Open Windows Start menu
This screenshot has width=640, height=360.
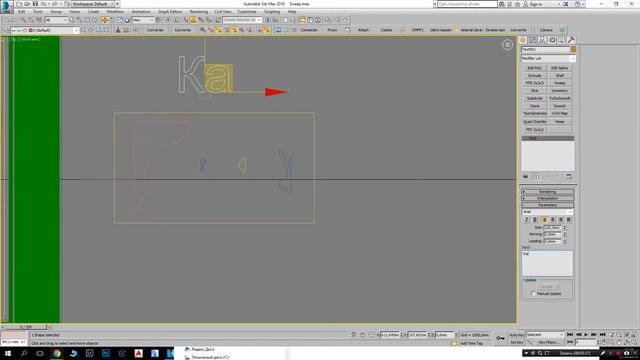pyautogui.click(x=8, y=353)
